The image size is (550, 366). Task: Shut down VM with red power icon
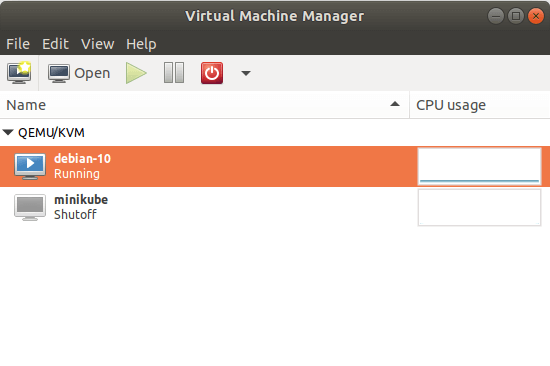212,73
